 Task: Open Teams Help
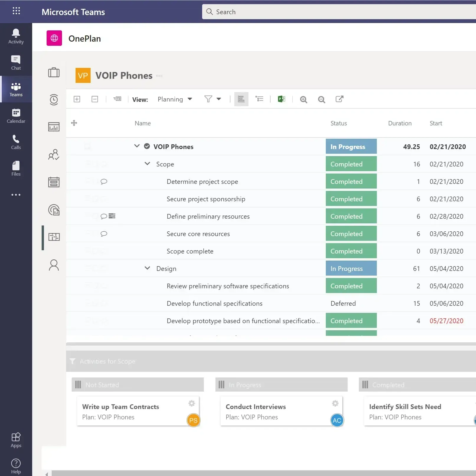pos(16,466)
